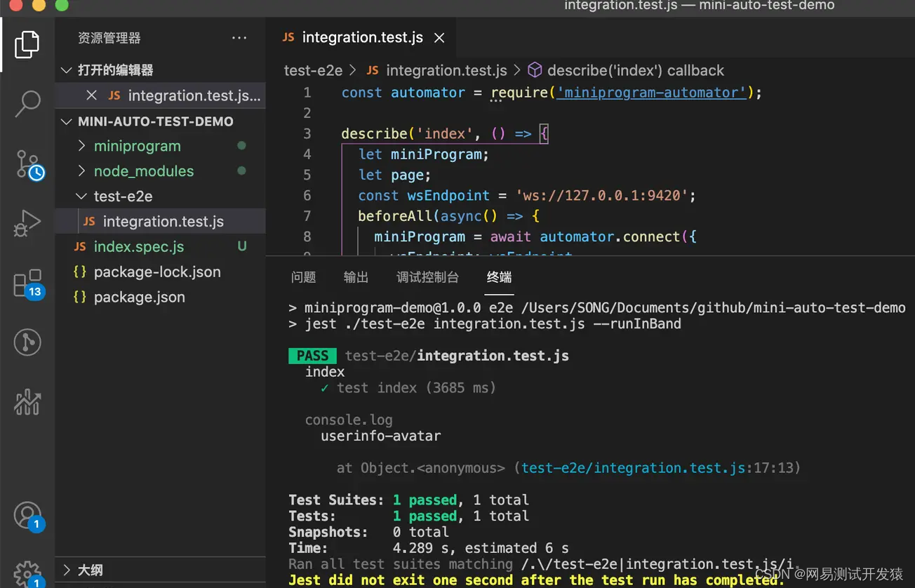Open the Accounts icon

[28, 516]
